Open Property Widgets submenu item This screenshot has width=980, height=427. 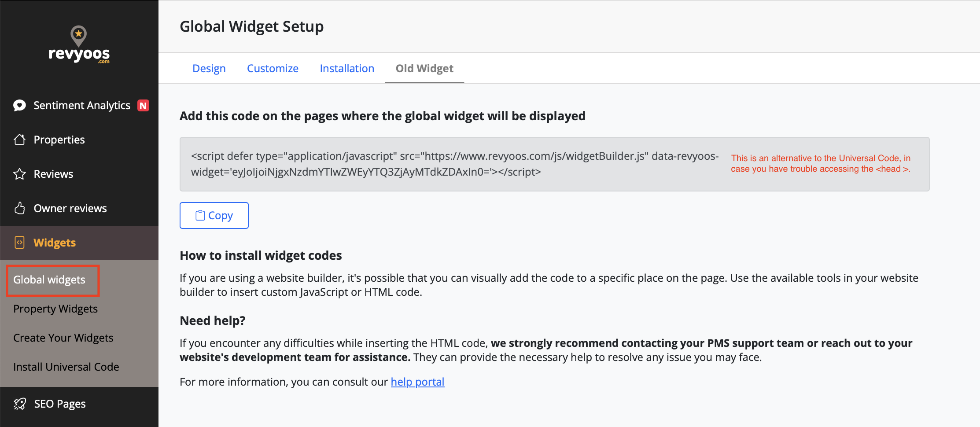click(55, 309)
